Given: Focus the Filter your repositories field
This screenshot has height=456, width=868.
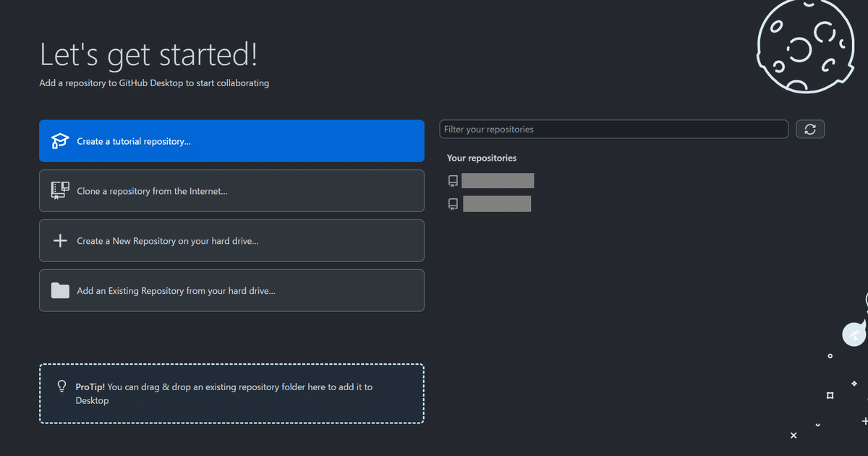Looking at the screenshot, I should click(613, 130).
